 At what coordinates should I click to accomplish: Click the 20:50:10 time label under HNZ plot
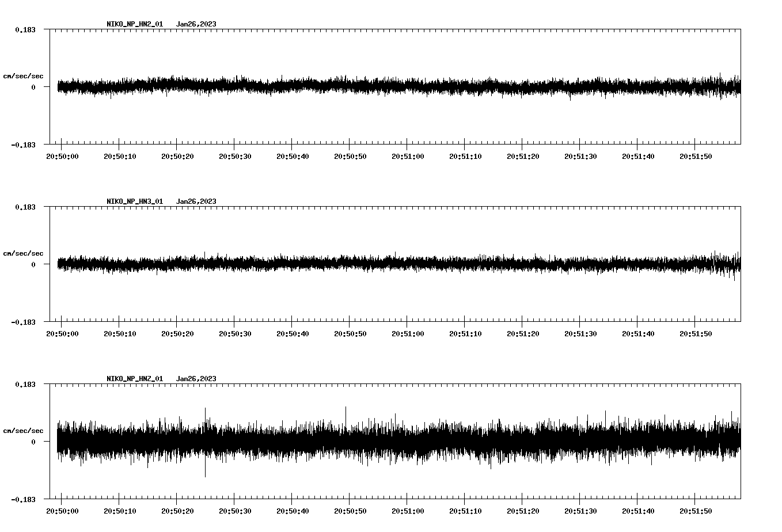click(120, 511)
